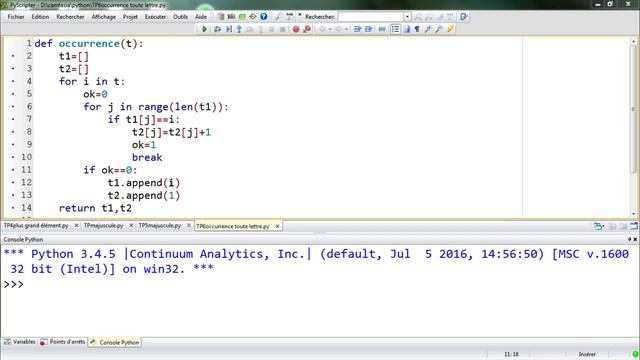This screenshot has height=360, width=640.
Task: Start debugging with the Debug icon
Action: point(217,29)
